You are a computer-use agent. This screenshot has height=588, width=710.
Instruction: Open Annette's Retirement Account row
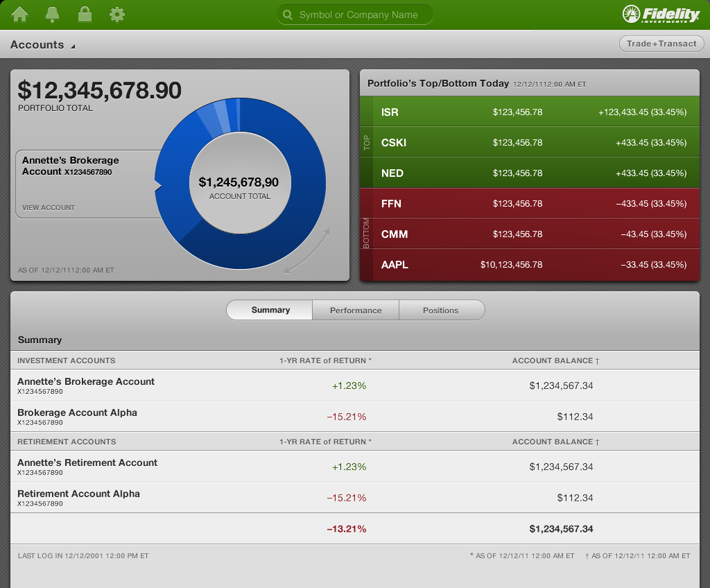point(355,467)
